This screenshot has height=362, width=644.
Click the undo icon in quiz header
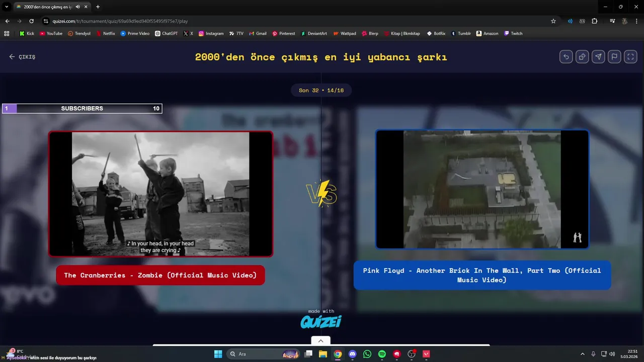(x=566, y=57)
